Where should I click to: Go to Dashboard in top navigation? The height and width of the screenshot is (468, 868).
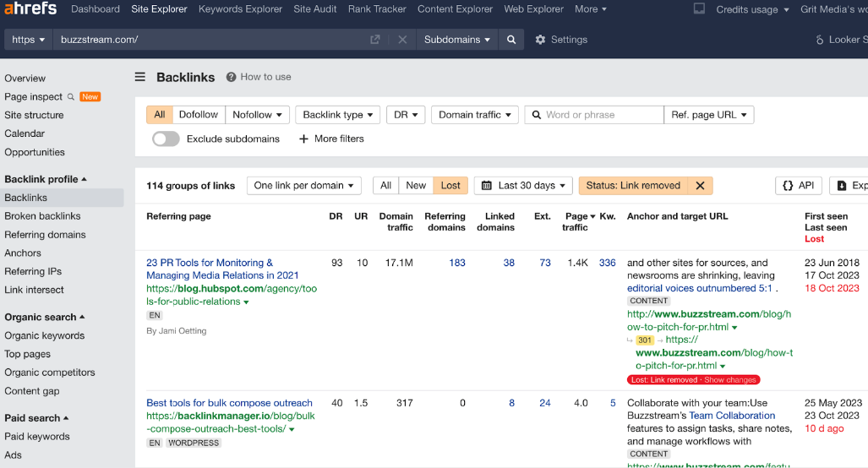tap(96, 8)
